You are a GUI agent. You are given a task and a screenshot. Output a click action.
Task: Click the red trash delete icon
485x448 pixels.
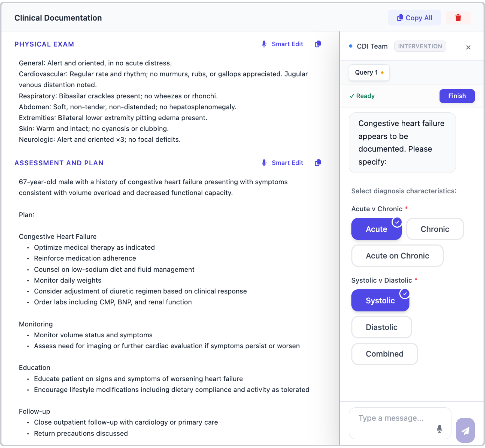pos(458,18)
